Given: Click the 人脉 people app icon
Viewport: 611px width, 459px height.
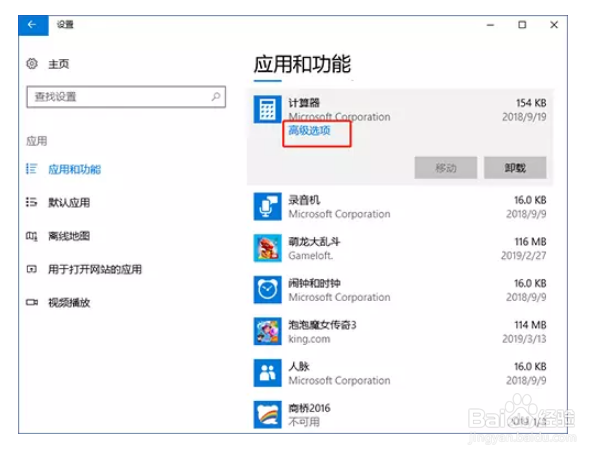Looking at the screenshot, I should [268, 373].
